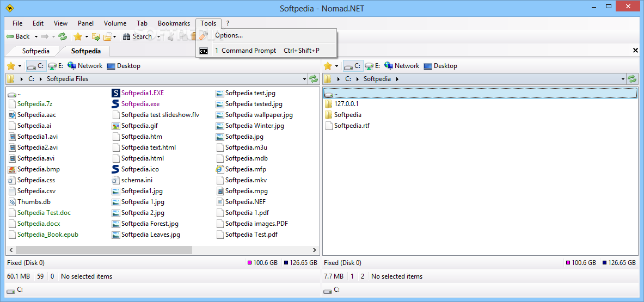
Task: Click the left panel's navy 126.65 GB swatch
Action: (x=285, y=263)
